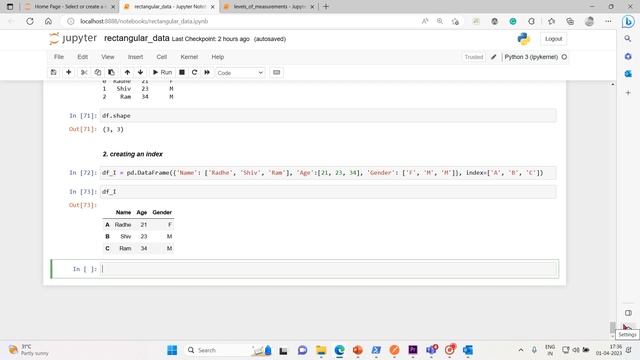Open the Insert menu
Viewport: 640px width, 360px height.
[x=136, y=57]
